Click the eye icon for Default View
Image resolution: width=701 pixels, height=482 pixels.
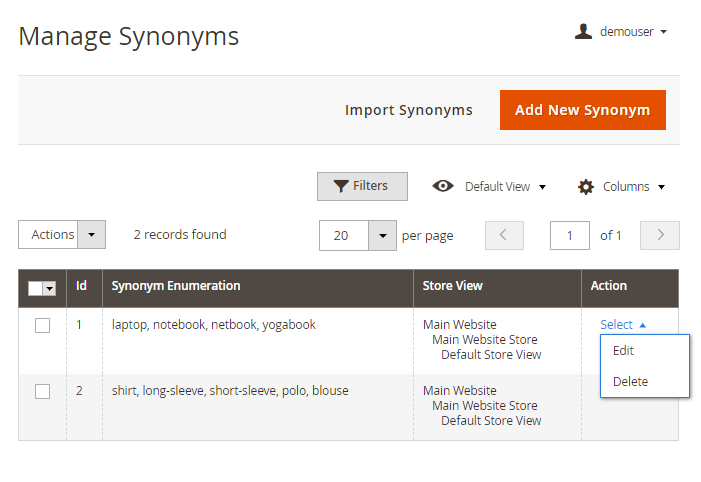pos(443,187)
